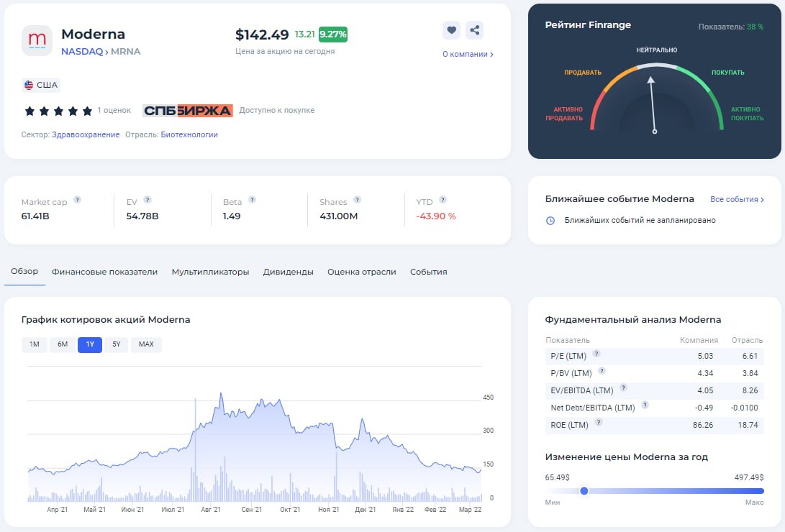Click the Авг '21 peak on price chart
This screenshot has width=785, height=532.
point(221,394)
